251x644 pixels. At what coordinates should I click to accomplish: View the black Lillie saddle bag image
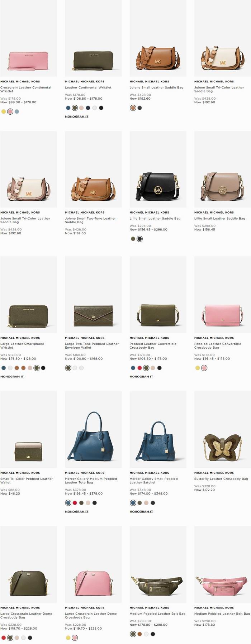[158, 169]
